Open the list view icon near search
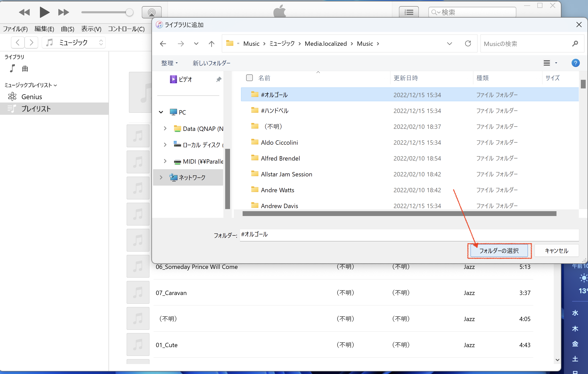 click(x=409, y=12)
